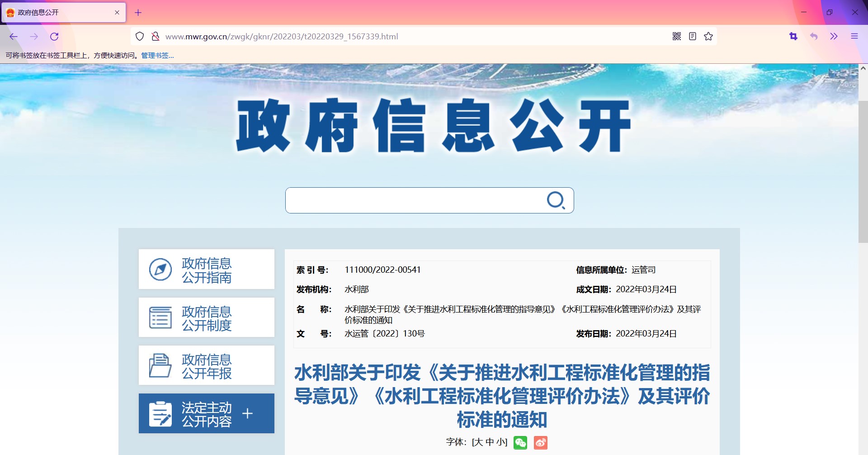The width and height of the screenshot is (868, 455).
Task: Click the clipboard 法定主动 icon
Action: [x=160, y=414]
